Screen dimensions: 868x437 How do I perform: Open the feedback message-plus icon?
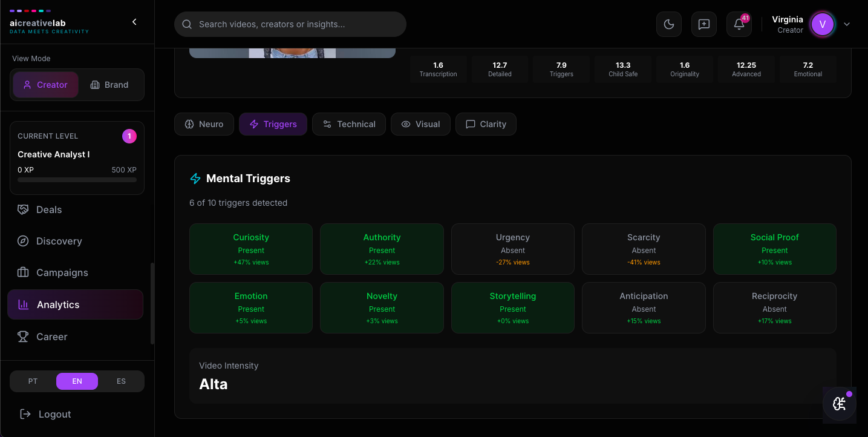(704, 24)
